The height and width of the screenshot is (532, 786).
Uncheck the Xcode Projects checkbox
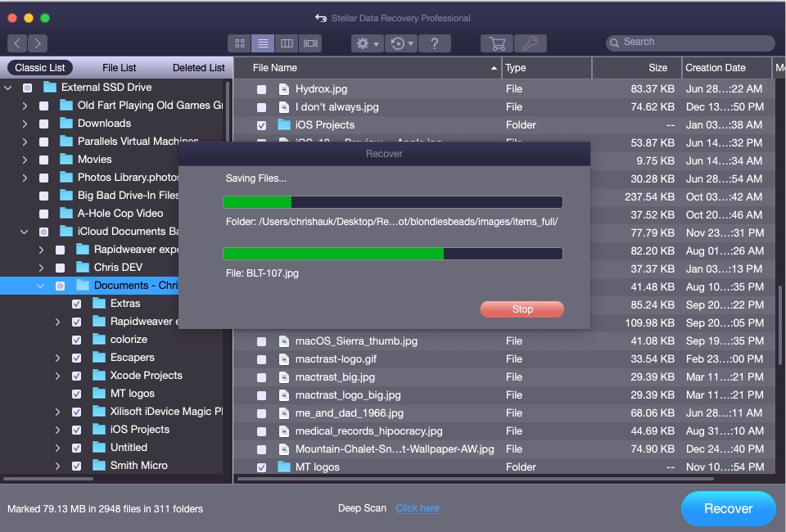click(x=77, y=376)
